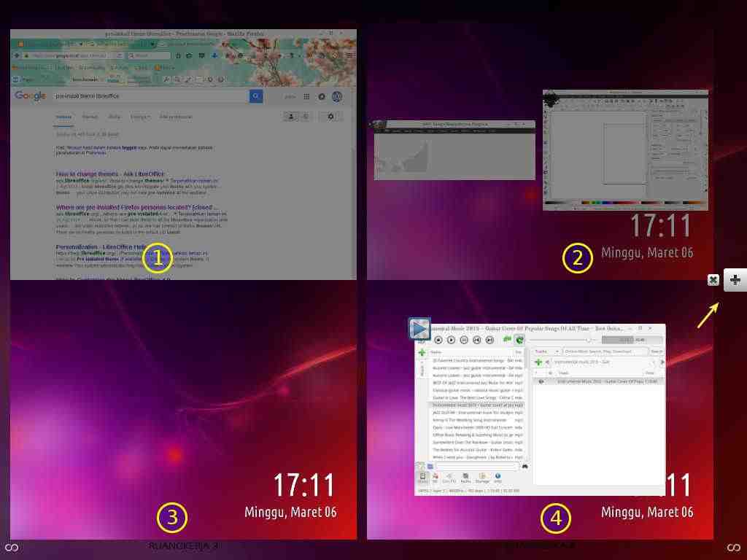Screen dimensions: 747x560
Task: Select the image viewer window thumbnail in workspace 2
Action: [x=454, y=150]
